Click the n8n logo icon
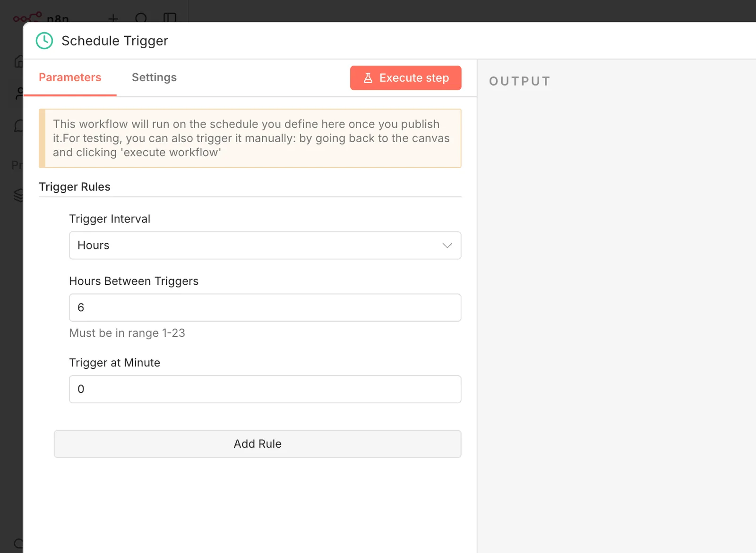The width and height of the screenshot is (756, 553). pos(27,17)
